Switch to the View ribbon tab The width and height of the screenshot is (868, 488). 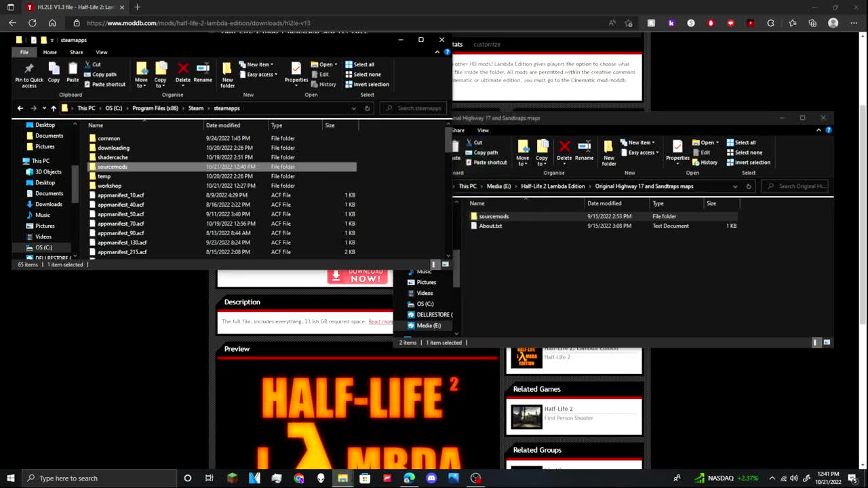(102, 52)
